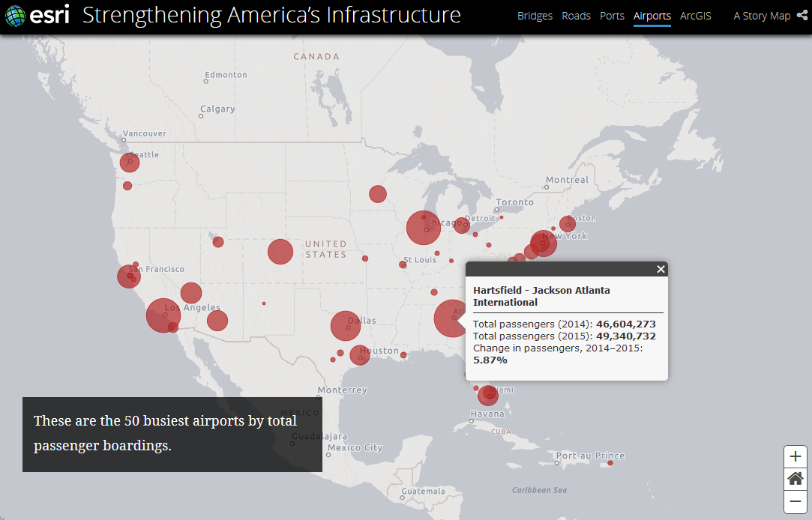Open the A Story Map link

pos(761,16)
